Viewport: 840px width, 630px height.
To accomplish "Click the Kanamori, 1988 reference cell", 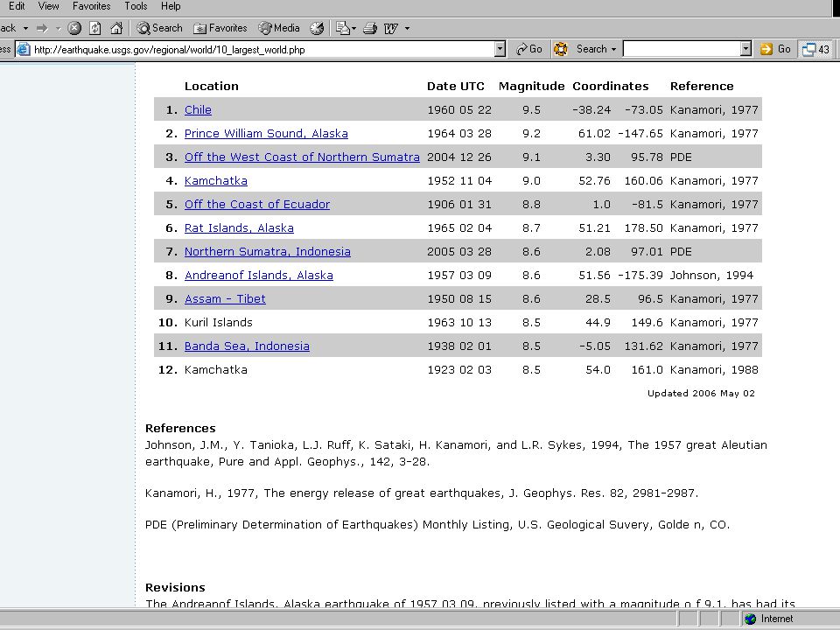I will (714, 369).
